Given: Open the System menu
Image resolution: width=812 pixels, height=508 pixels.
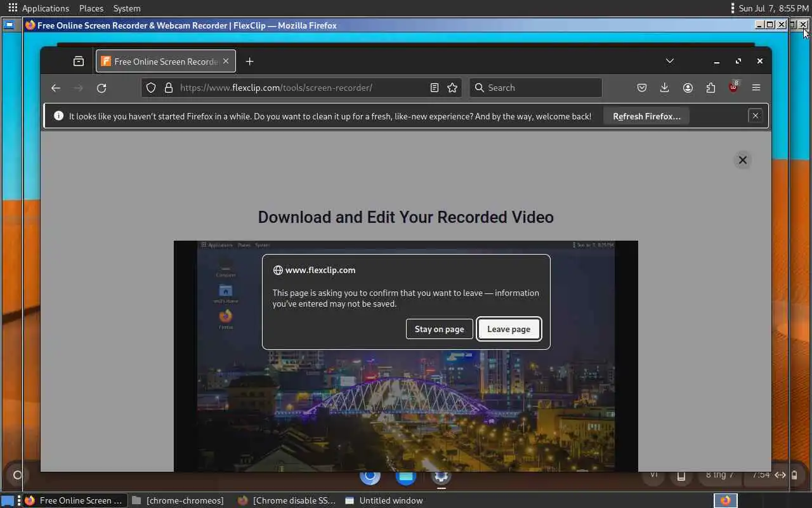Looking at the screenshot, I should coord(127,8).
